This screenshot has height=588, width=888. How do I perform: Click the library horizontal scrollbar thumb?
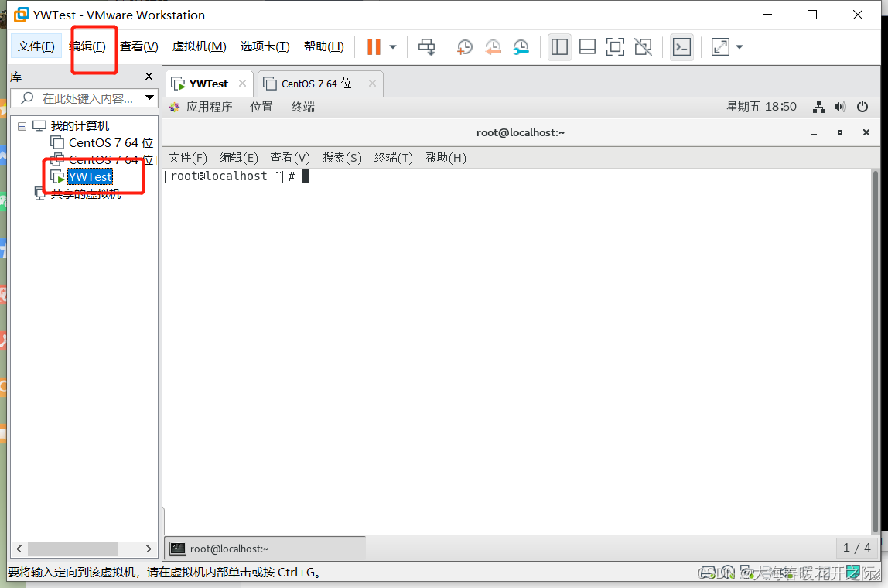(73, 549)
